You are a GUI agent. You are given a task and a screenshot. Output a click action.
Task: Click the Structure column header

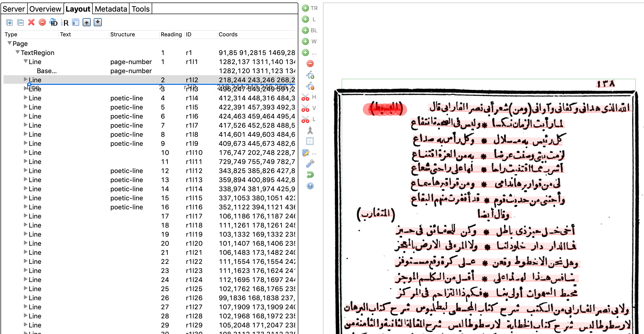pyautogui.click(x=122, y=35)
